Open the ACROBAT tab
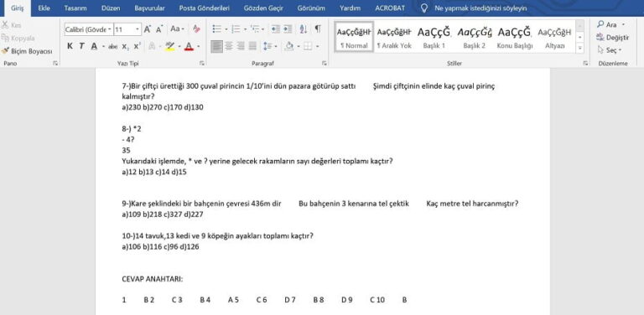Image resolution: width=644 pixels, height=315 pixels. 390,8
